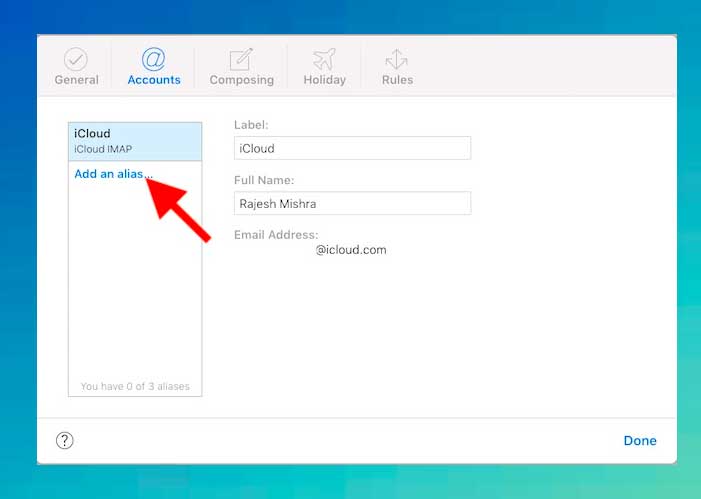Click the Label input field
701x499 pixels.
click(x=352, y=148)
